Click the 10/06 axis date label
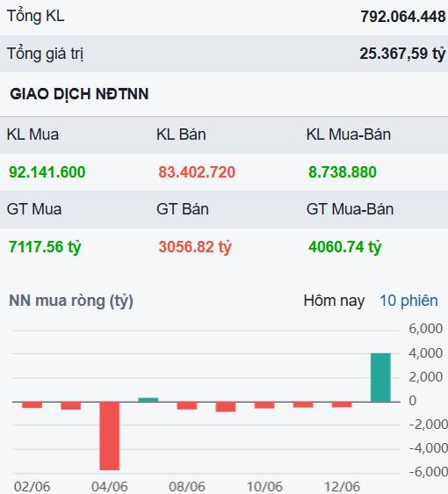 point(264,487)
